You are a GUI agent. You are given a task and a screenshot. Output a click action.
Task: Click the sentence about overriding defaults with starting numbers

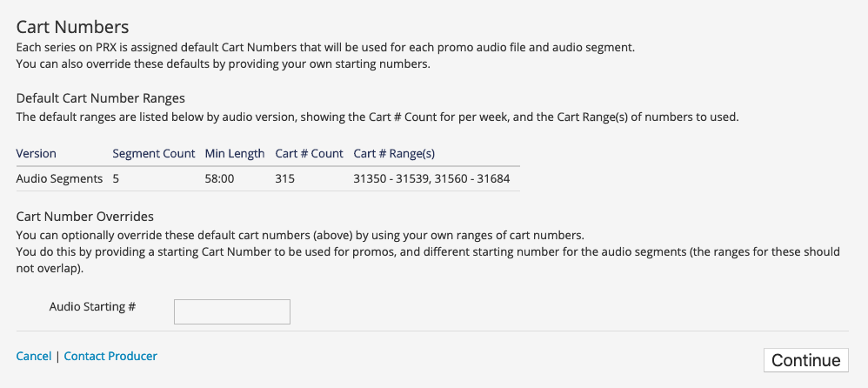point(224,64)
